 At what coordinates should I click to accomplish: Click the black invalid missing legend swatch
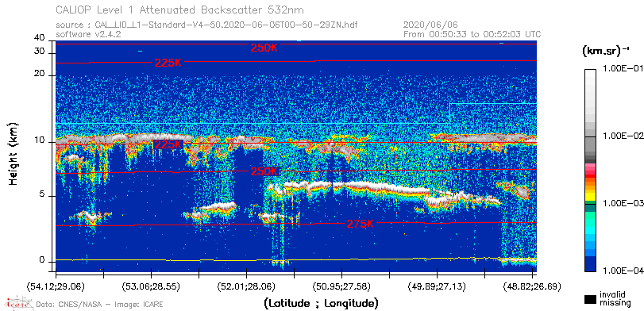pos(591,299)
